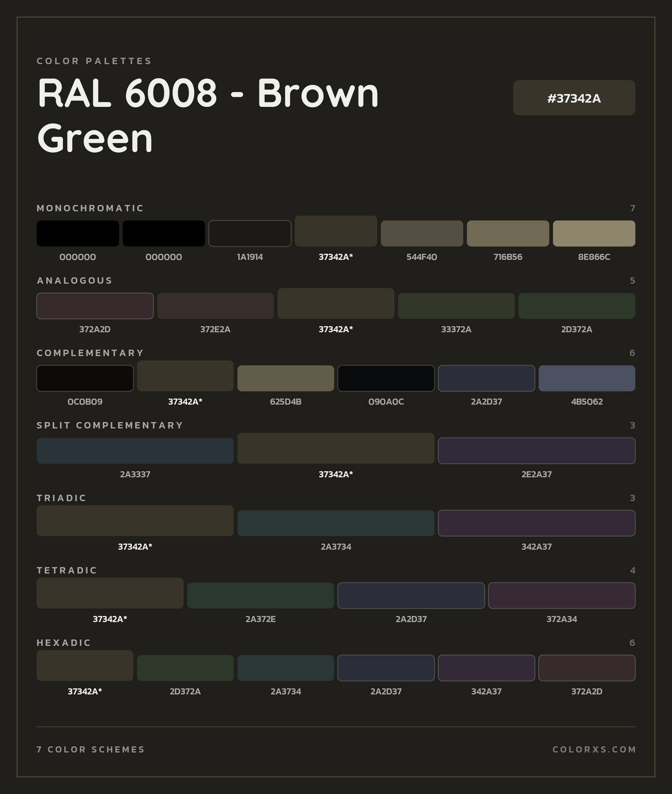Image resolution: width=672 pixels, height=794 pixels.
Task: Click the 37342A swatch in Monochromatic row
Action: point(336,231)
